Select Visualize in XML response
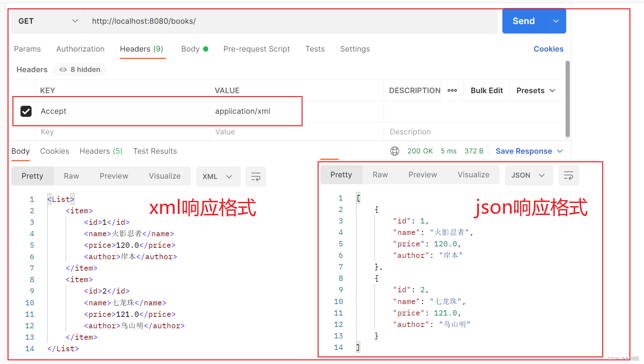The image size is (644, 364). [165, 176]
